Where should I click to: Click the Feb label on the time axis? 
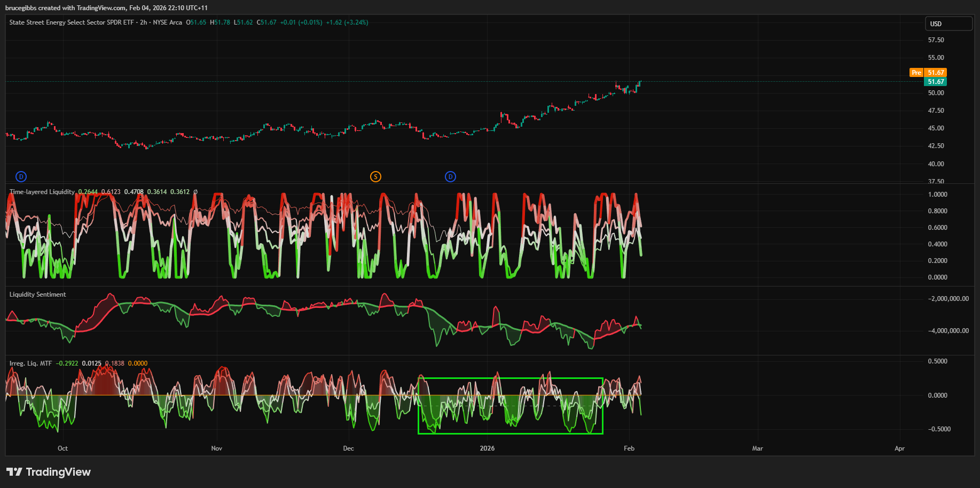point(629,448)
